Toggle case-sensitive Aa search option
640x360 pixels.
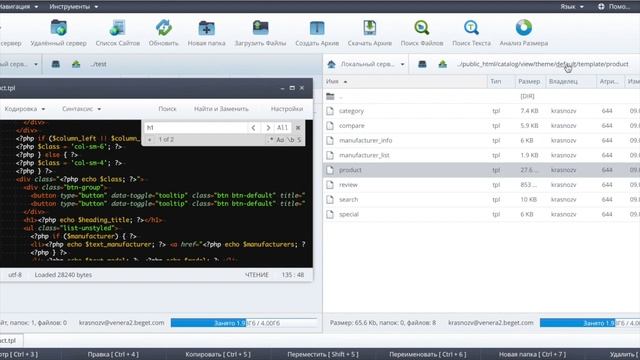[x=280, y=140]
